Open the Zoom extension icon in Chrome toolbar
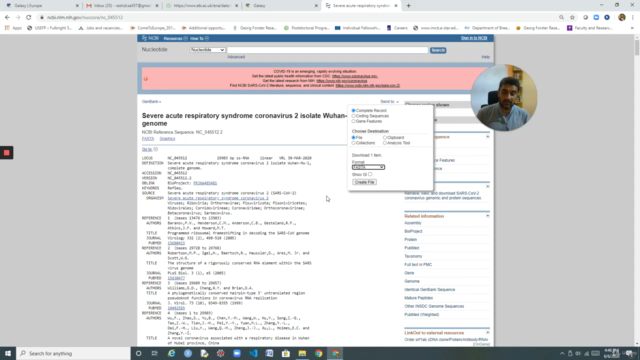Viewport: 640px width, 360px height. point(596,17)
